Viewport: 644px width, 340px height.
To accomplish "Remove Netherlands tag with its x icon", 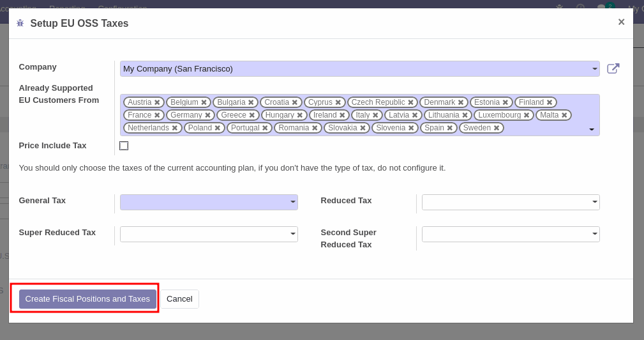I will tap(175, 128).
